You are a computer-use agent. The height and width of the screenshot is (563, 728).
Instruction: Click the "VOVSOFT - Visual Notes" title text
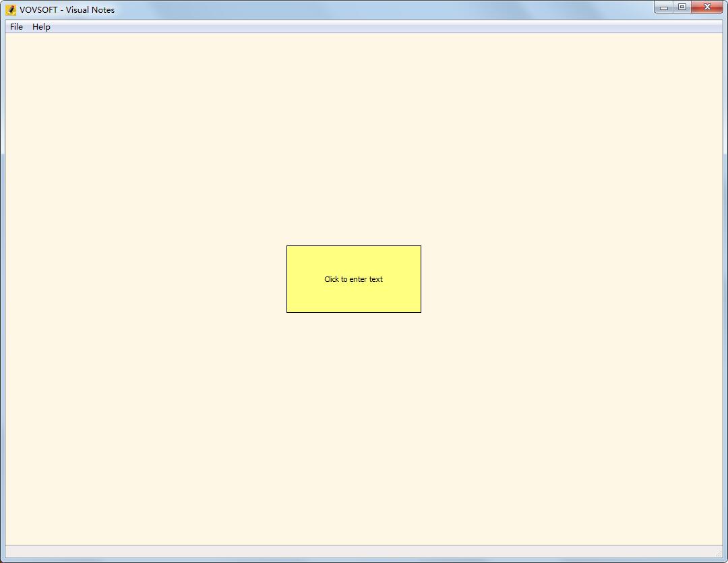[67, 9]
